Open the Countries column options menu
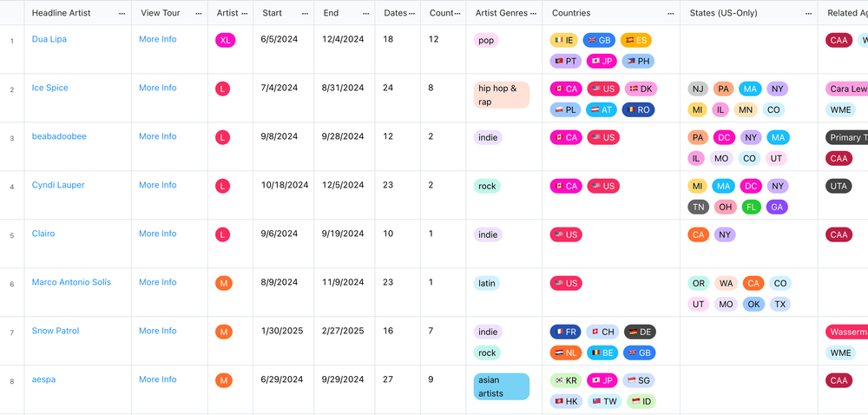Image resolution: width=868 pixels, height=415 pixels. [x=671, y=13]
